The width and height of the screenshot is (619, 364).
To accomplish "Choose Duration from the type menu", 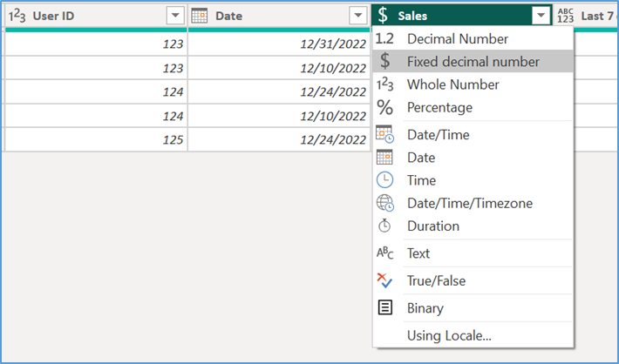I will tap(473, 226).
